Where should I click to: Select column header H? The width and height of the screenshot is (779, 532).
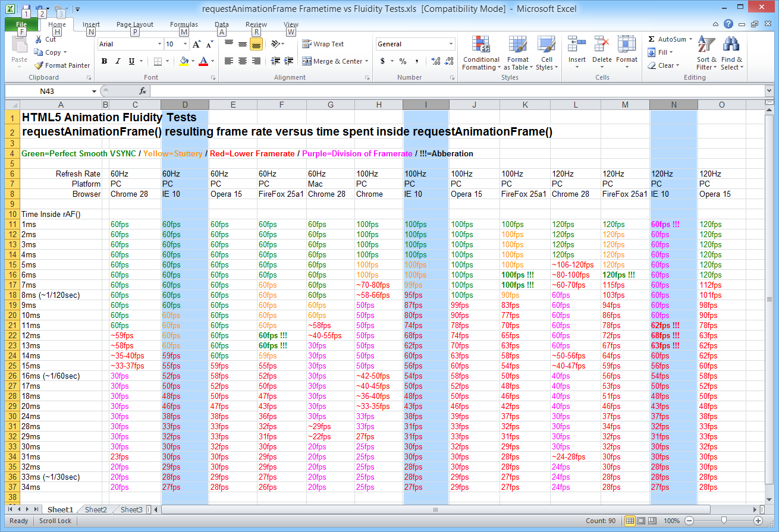pos(379,105)
